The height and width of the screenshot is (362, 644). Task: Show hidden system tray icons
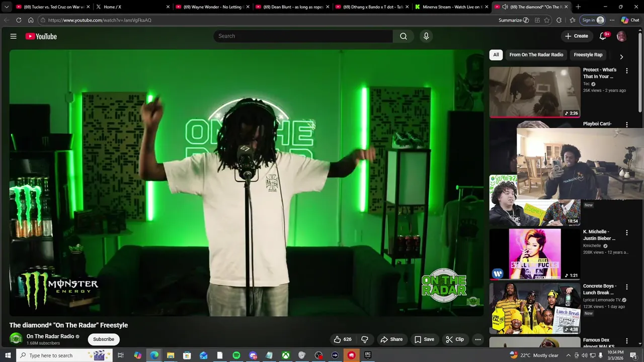click(568, 355)
